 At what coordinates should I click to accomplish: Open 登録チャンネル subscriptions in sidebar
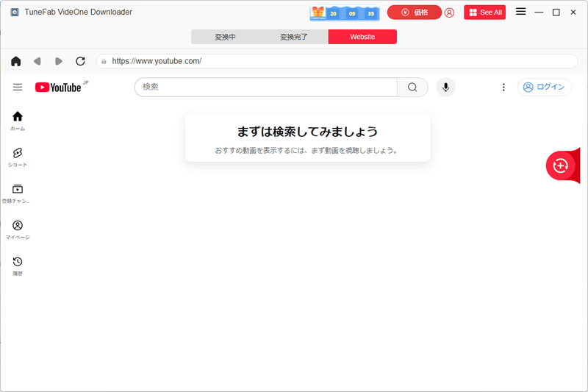pyautogui.click(x=18, y=193)
